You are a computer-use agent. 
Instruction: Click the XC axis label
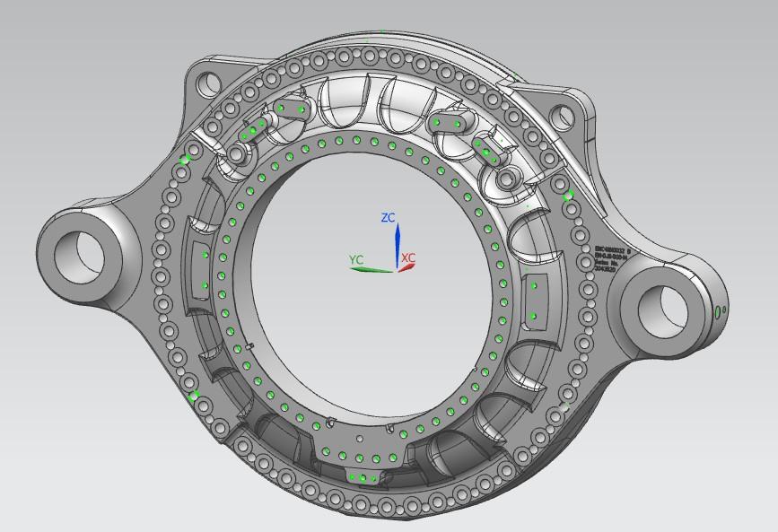coord(408,258)
